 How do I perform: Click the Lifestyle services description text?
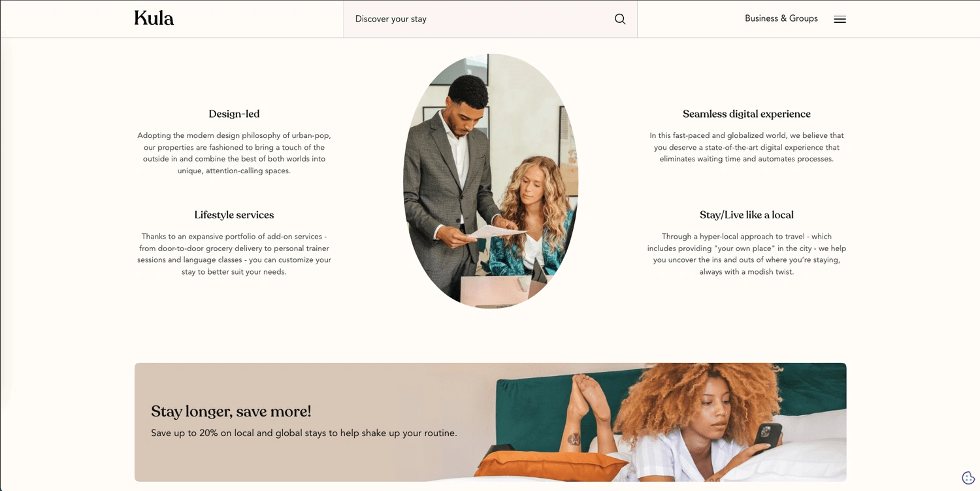(234, 254)
